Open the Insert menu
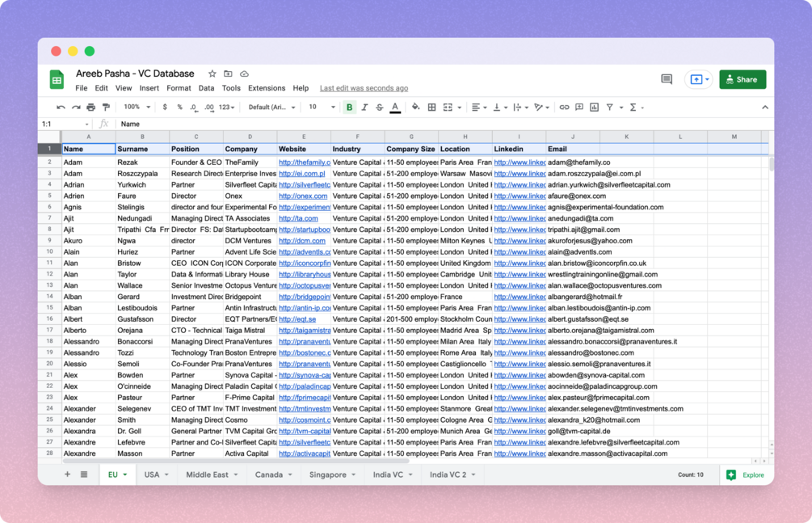The width and height of the screenshot is (812, 523). click(149, 88)
